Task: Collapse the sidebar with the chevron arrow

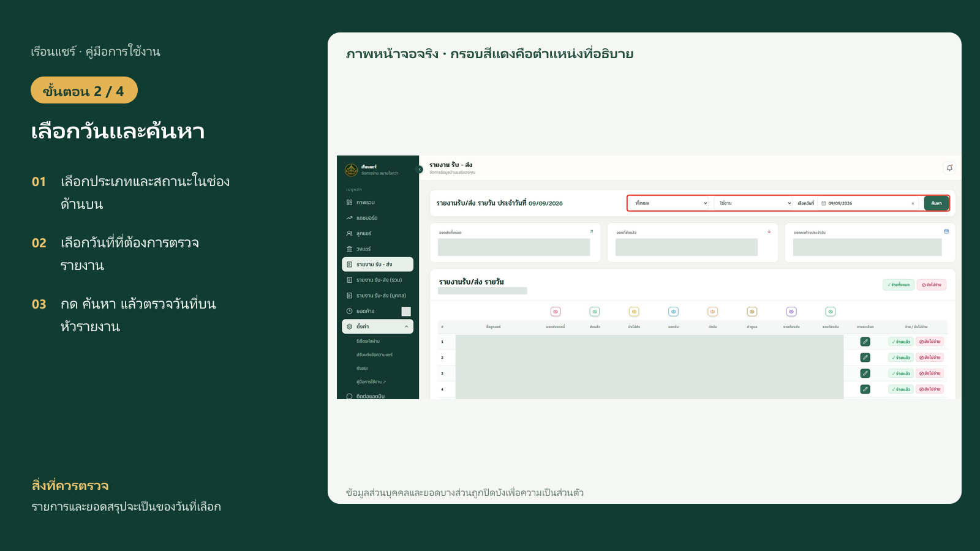Action: tap(420, 169)
